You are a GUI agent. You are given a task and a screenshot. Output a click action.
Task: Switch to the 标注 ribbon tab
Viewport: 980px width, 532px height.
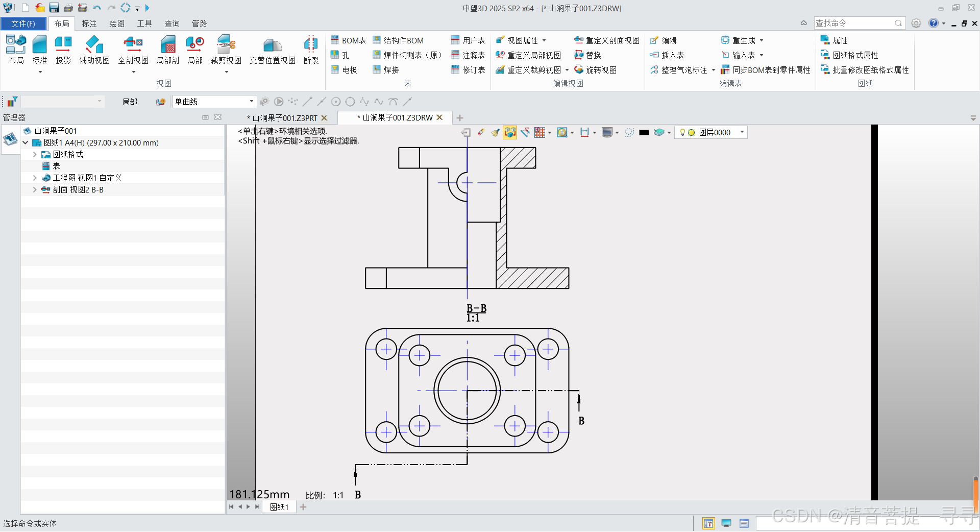pos(89,23)
